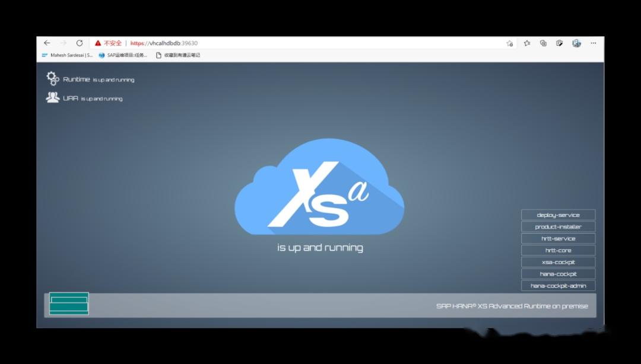Screen dimensions: 641x364
Task: Click the 'is up and running' text below cloud
Action: pos(320,248)
